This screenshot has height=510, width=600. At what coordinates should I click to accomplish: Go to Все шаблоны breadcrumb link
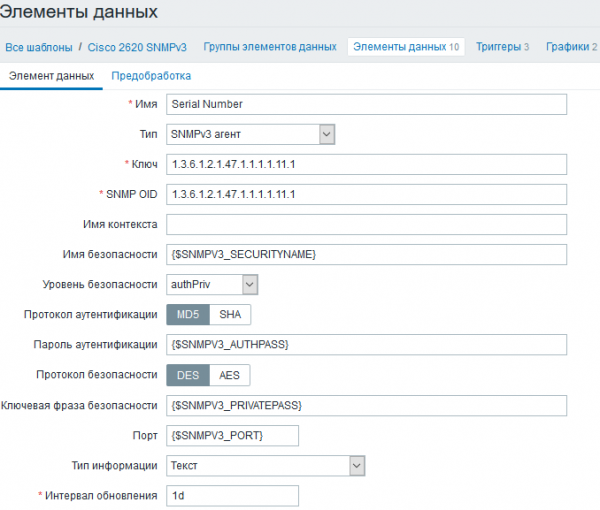[x=39, y=47]
